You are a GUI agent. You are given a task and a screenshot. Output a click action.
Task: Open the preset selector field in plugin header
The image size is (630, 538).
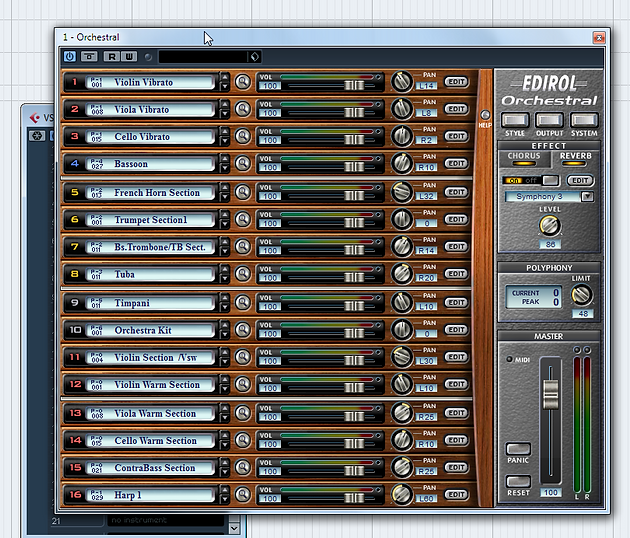pyautogui.click(x=203, y=57)
